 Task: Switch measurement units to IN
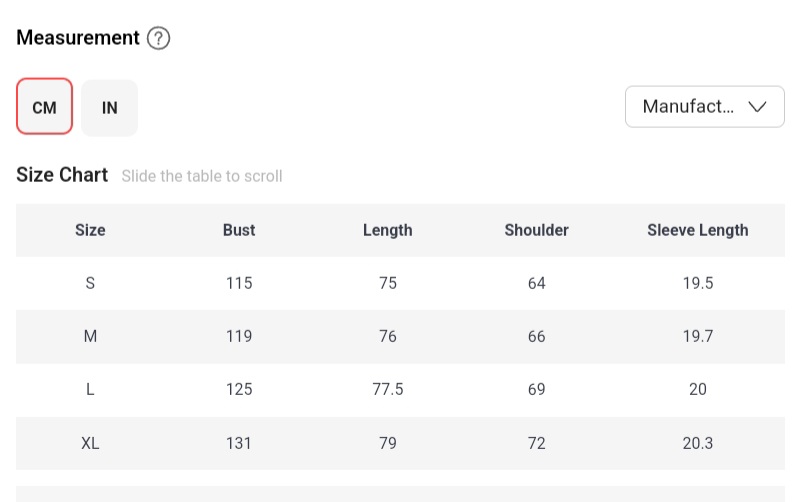pos(110,107)
